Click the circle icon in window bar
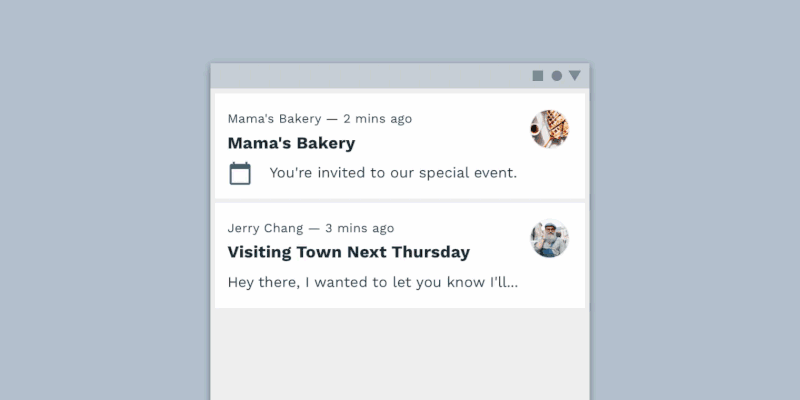The height and width of the screenshot is (400, 800). [x=556, y=76]
